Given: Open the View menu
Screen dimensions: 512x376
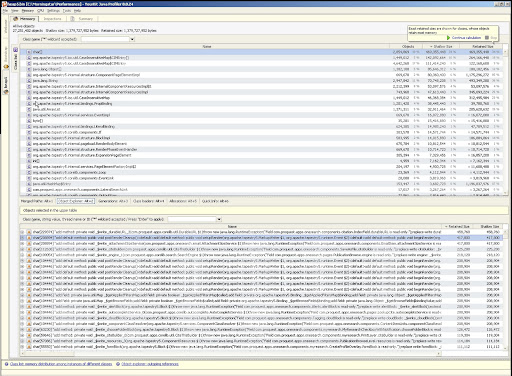Looking at the screenshot, I should coord(15,11).
